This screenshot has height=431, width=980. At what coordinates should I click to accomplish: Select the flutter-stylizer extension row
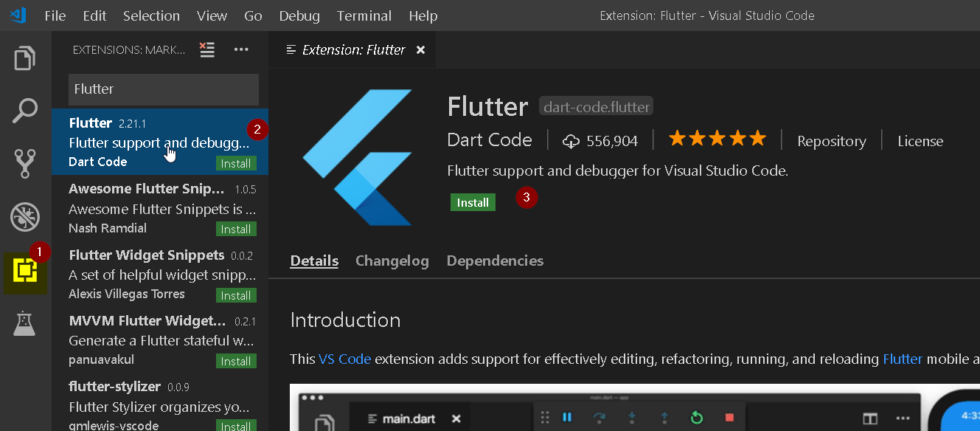point(160,402)
